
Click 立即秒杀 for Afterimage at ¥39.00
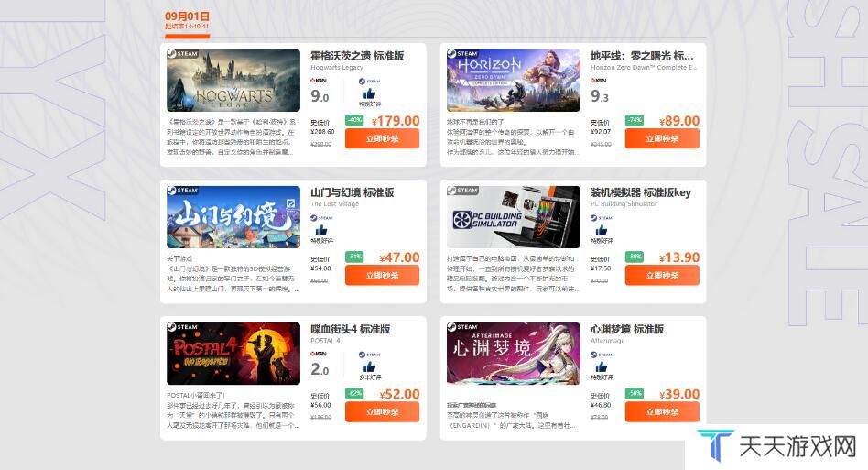pyautogui.click(x=662, y=412)
